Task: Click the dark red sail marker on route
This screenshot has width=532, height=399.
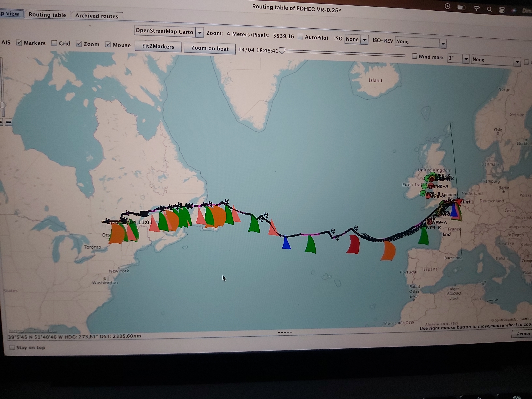Action: coord(353,244)
